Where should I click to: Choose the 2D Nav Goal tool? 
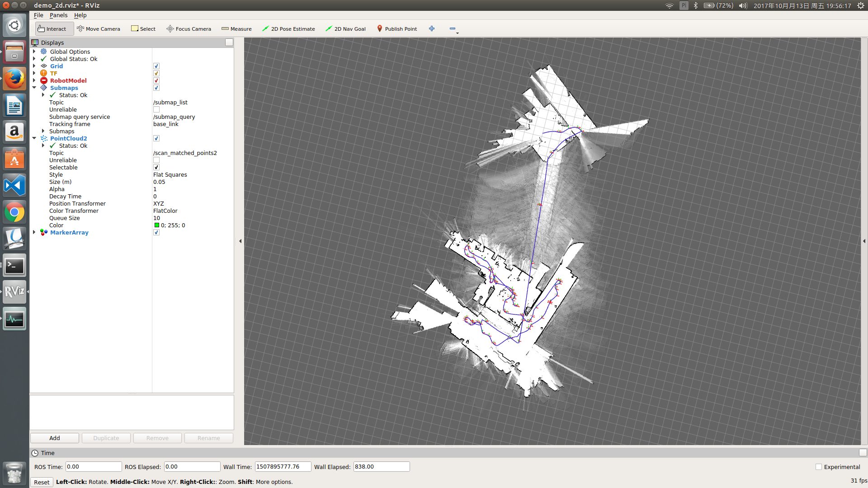(345, 28)
